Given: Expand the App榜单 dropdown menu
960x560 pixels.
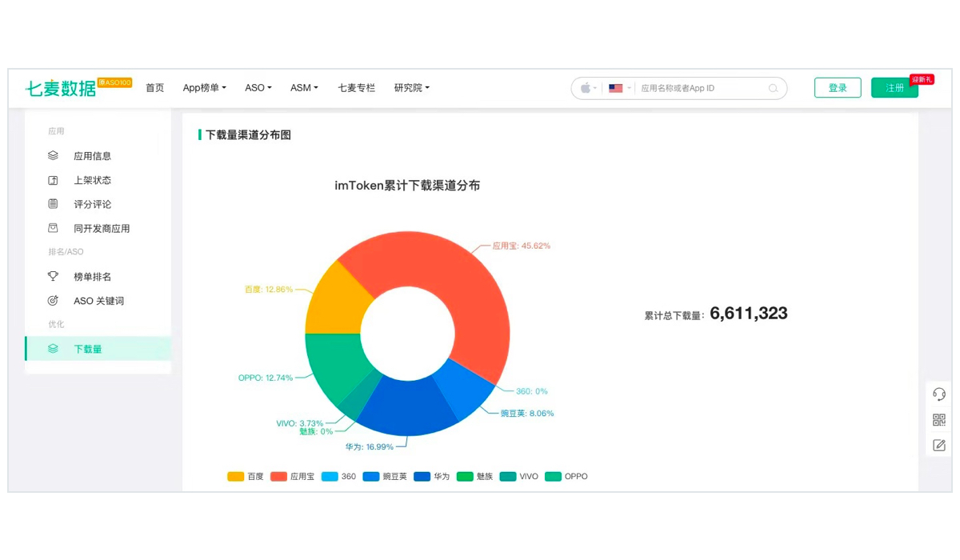Looking at the screenshot, I should tap(205, 88).
